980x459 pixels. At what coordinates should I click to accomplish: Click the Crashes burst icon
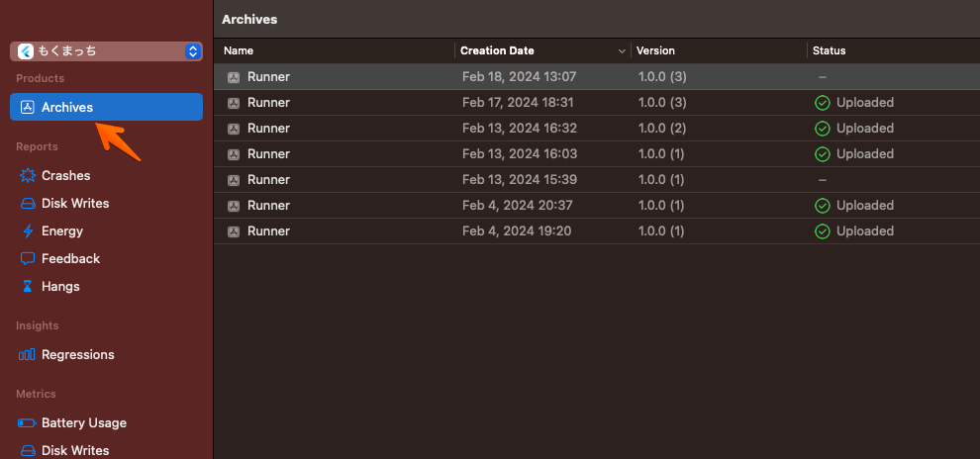click(28, 175)
